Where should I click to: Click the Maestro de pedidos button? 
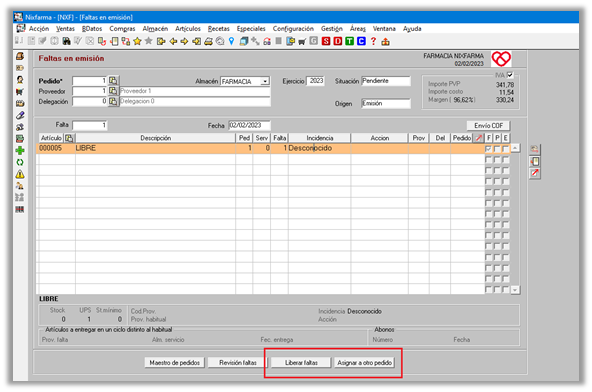(174, 363)
